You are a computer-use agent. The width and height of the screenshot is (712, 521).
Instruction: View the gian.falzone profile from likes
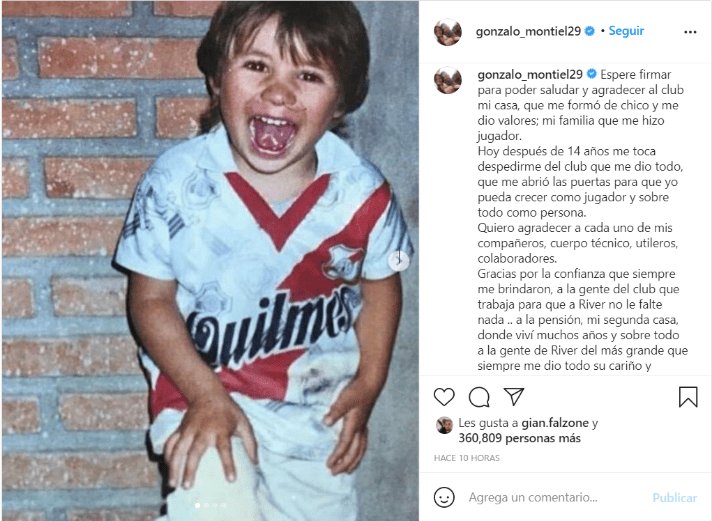(x=555, y=423)
